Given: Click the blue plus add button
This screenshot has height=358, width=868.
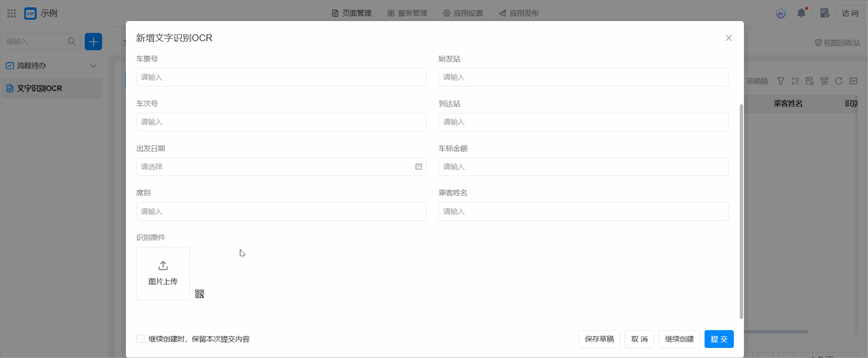Looking at the screenshot, I should coord(93,42).
